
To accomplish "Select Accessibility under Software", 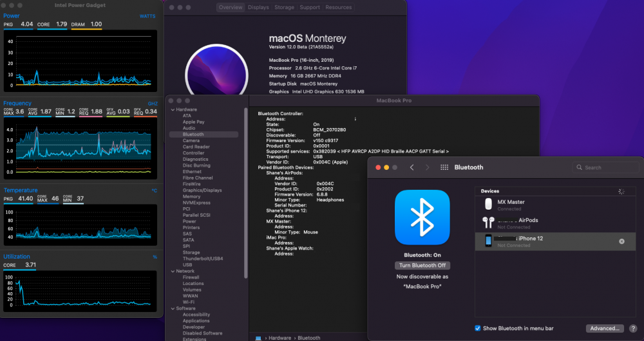I will [x=196, y=315].
